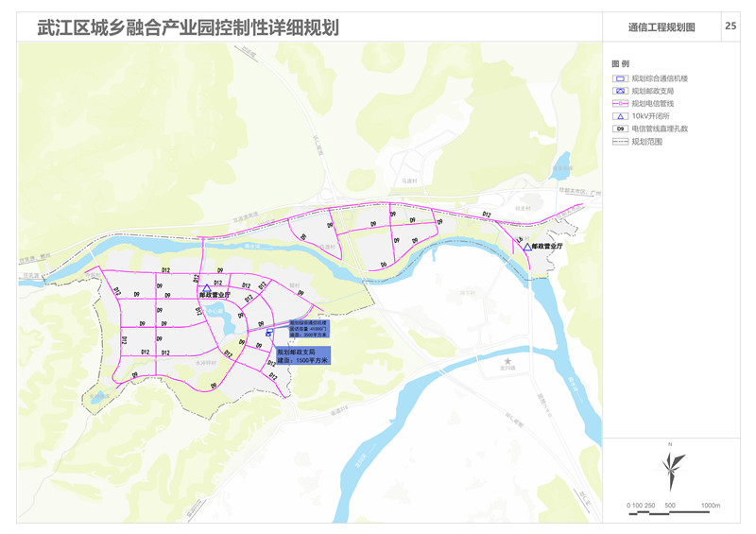Viewport: 756px width, 534px height.
Task: Click the eastern 邮政营业厅 map label
Action: point(547,246)
